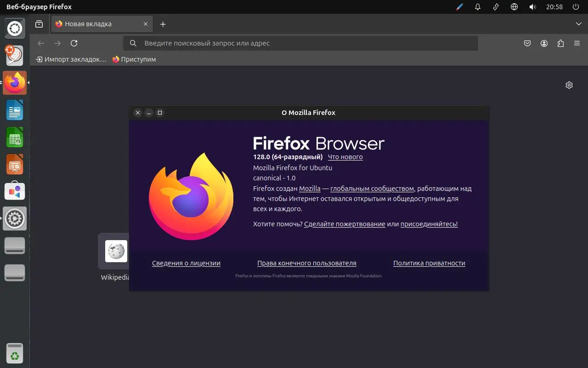Click the volume icon in system tray
Viewport: 588px width, 368px height.
pyautogui.click(x=532, y=7)
